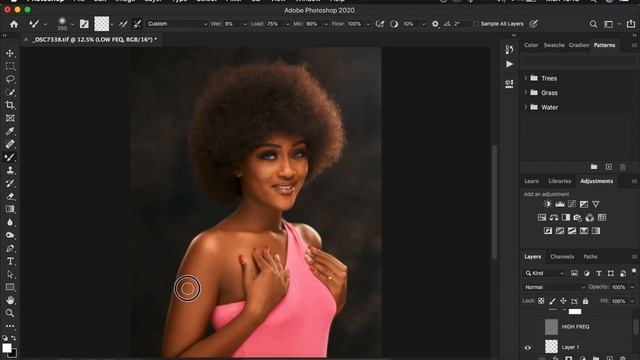This screenshot has width=640, height=360.
Task: Select the Move tool
Action: 10,53
